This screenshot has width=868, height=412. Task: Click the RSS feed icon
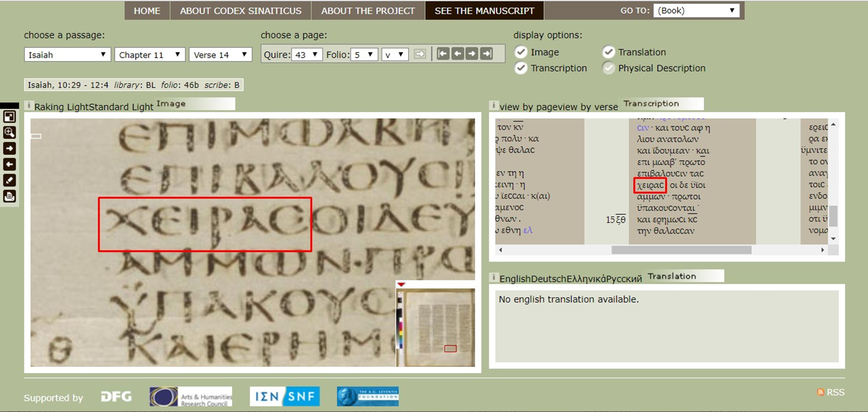(x=820, y=392)
